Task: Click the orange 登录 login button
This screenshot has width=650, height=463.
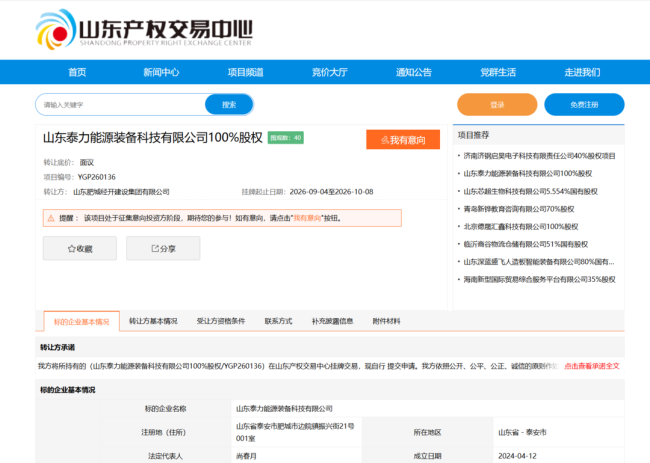Action: point(497,104)
